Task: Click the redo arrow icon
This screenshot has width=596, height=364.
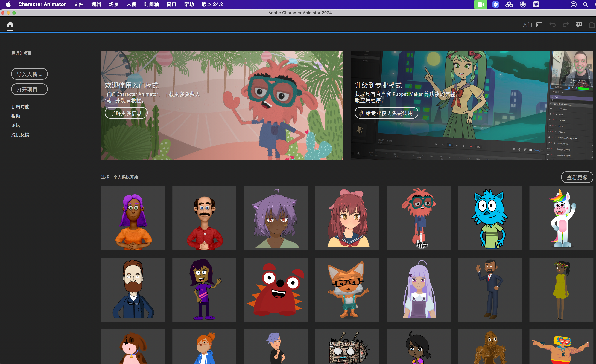Action: (565, 25)
